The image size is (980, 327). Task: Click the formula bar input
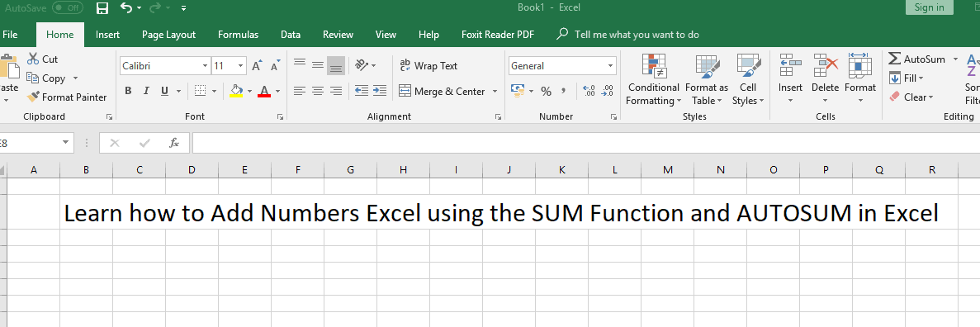tap(585, 143)
